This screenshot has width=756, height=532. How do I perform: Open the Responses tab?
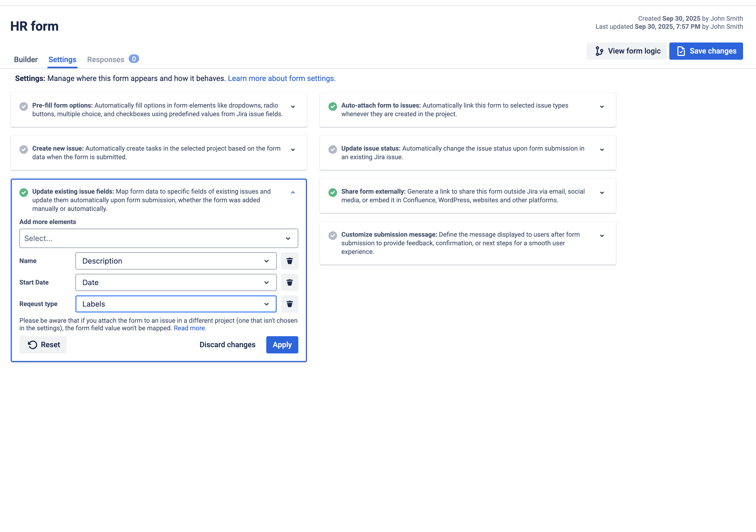[106, 59]
